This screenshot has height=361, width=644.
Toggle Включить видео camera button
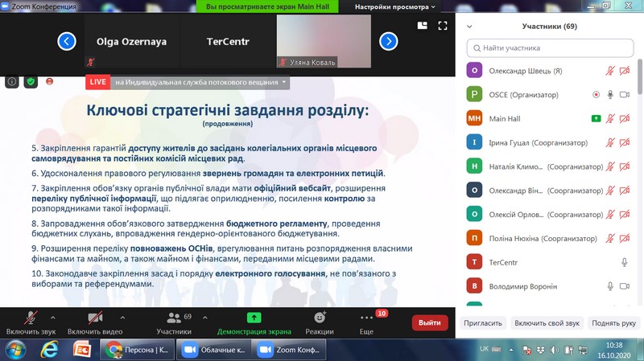pos(95,322)
